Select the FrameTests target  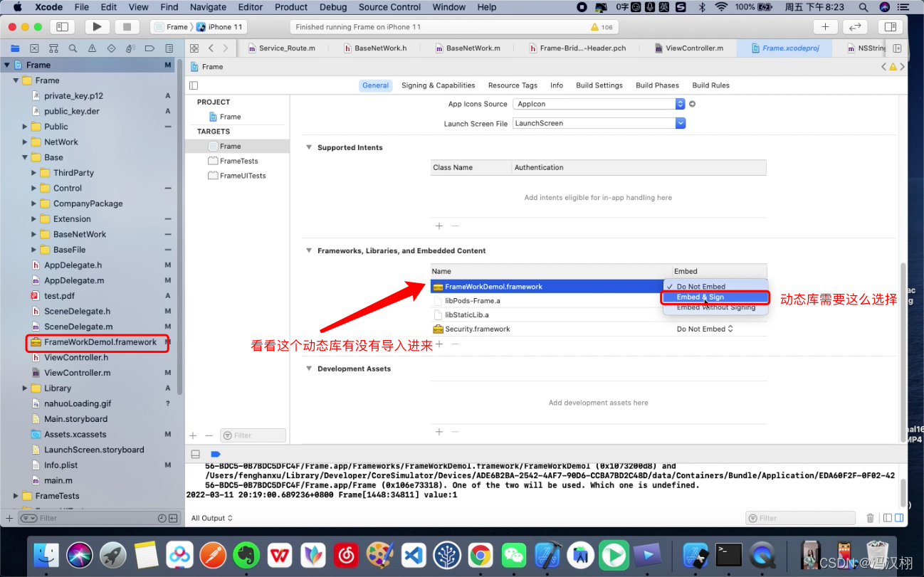click(x=238, y=161)
